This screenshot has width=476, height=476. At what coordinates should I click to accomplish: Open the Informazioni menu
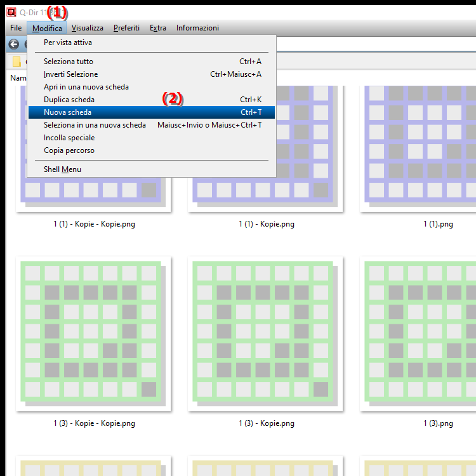(197, 28)
